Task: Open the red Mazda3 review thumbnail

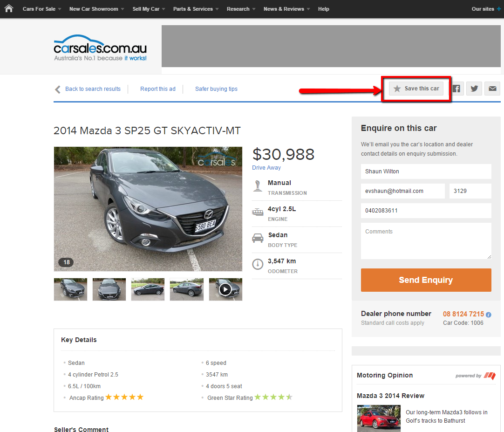Action: click(379, 418)
